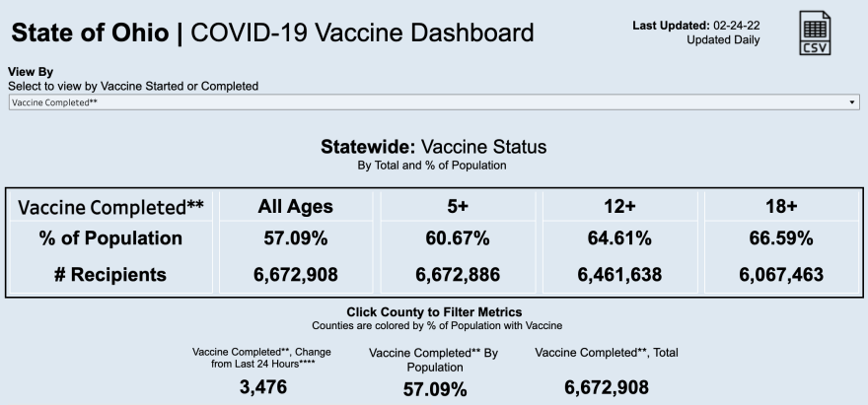Click the 'Vaccine Completed**' table row label
The width and height of the screenshot is (868, 405).
pos(111,207)
